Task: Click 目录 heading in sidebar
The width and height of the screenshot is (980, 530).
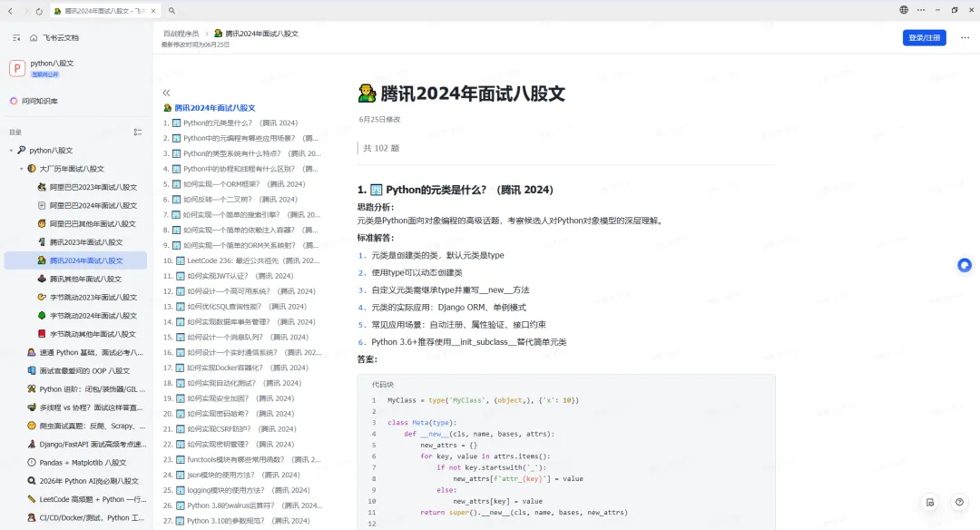Action: pos(15,132)
